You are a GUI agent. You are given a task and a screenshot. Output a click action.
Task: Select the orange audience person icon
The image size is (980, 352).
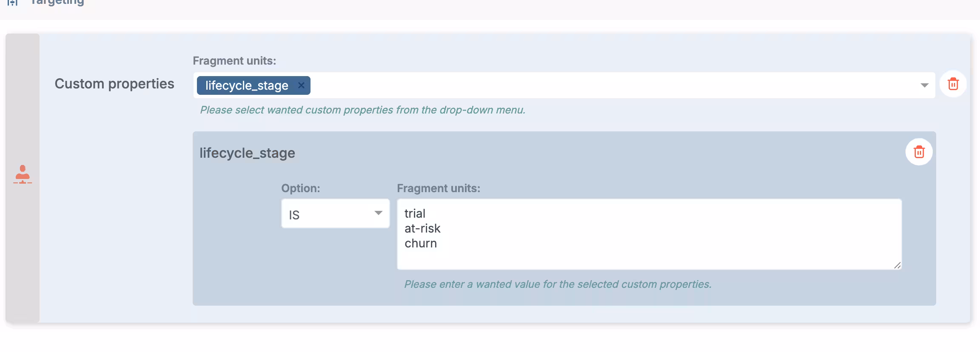point(23,173)
